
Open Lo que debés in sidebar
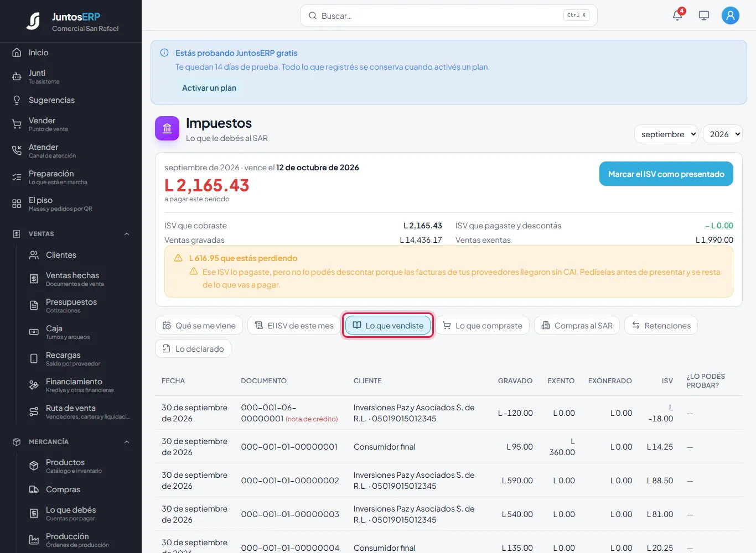79,513
